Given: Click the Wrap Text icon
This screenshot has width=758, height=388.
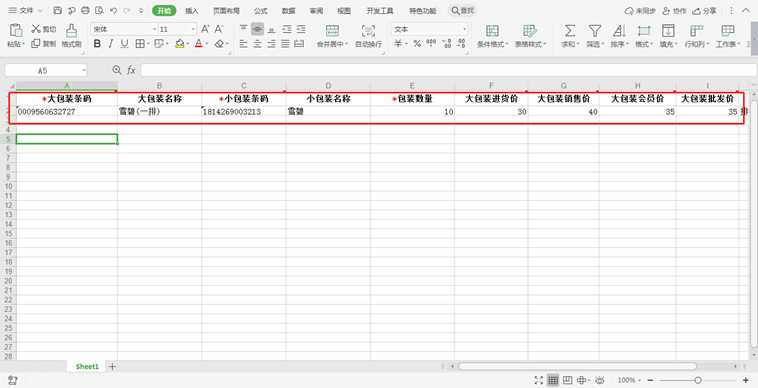Looking at the screenshot, I should click(x=368, y=30).
